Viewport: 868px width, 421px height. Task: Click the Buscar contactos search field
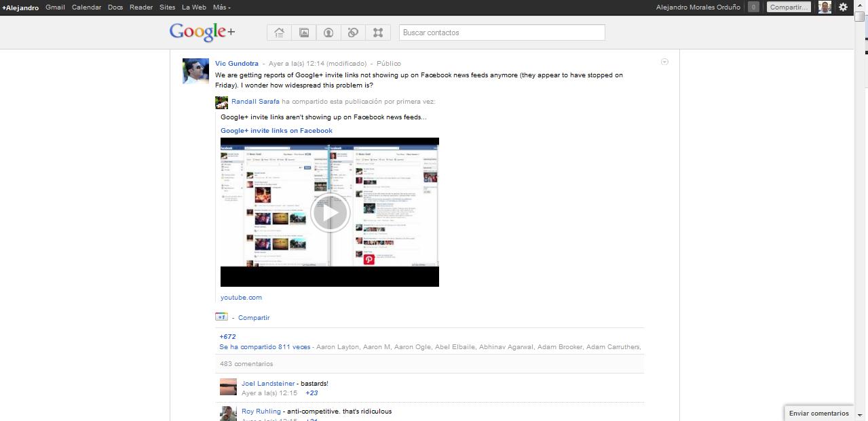point(501,33)
